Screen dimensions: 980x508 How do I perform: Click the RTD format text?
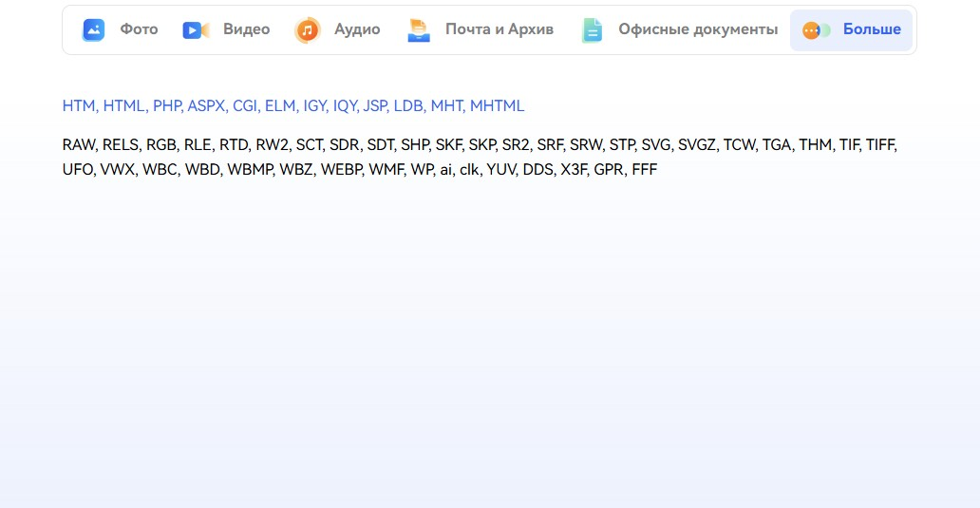click(x=233, y=145)
